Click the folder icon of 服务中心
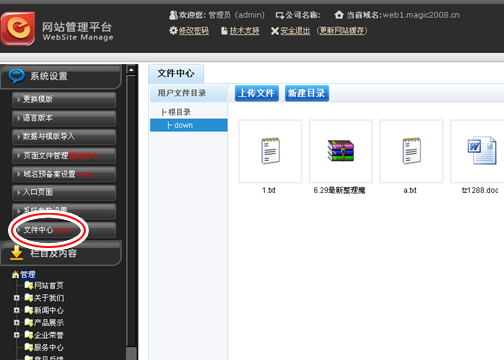This screenshot has width=504, height=360. (29, 347)
